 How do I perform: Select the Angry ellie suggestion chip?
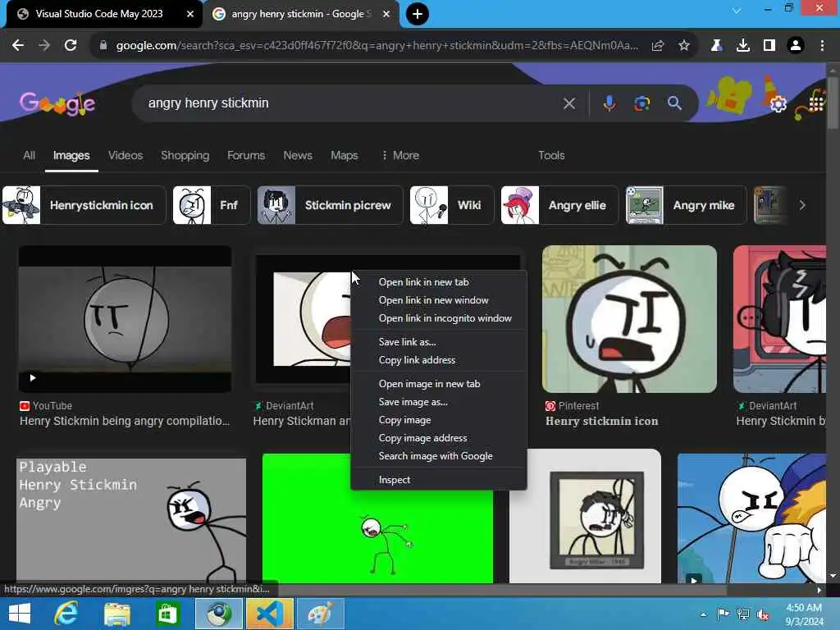coord(559,205)
